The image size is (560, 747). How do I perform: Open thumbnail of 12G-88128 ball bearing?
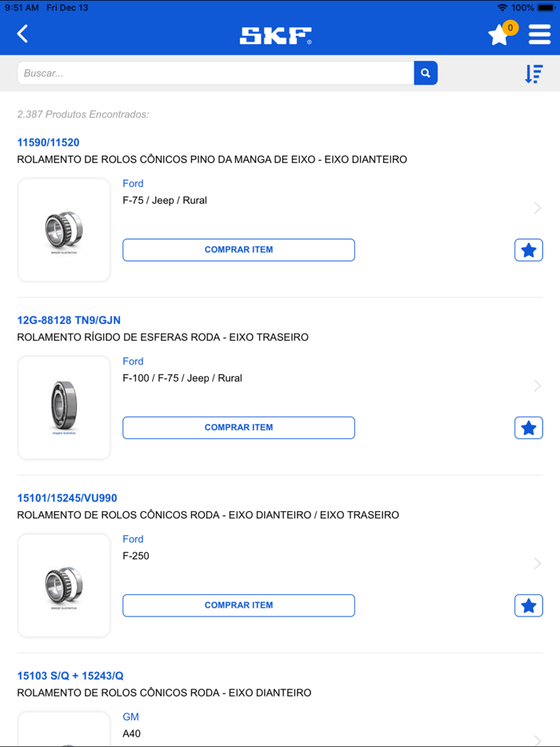tap(64, 408)
